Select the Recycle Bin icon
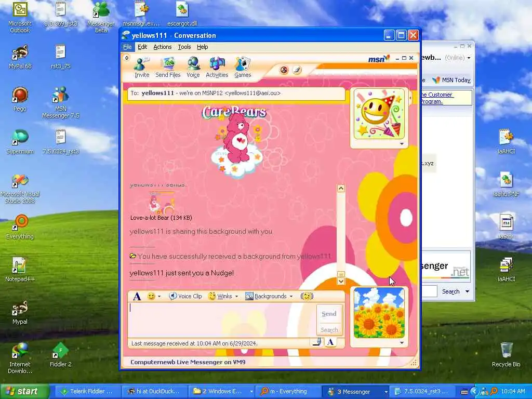 point(506,355)
